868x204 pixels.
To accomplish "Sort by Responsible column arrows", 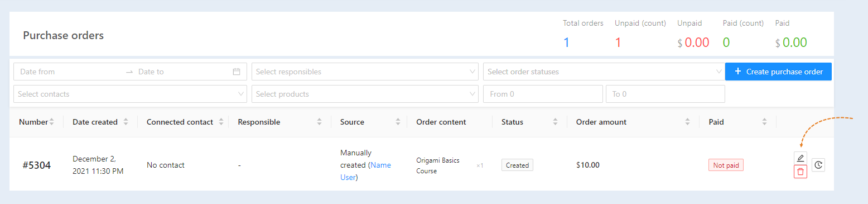I will (320, 122).
